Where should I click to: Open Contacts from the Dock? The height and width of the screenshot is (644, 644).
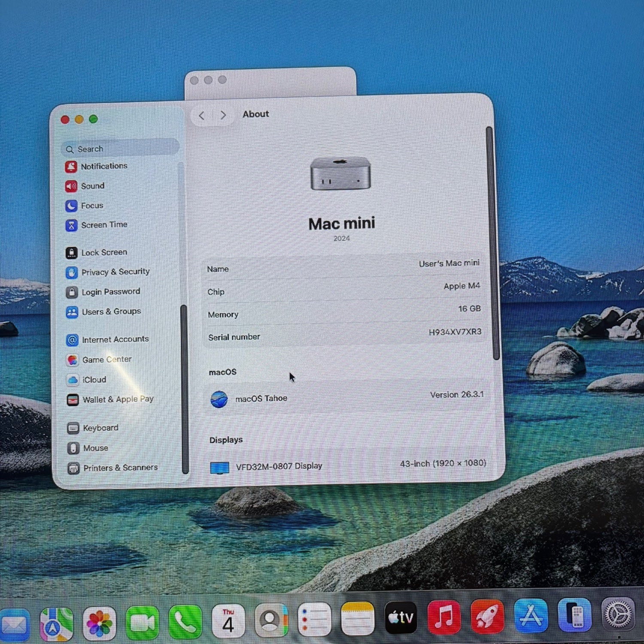pyautogui.click(x=271, y=620)
